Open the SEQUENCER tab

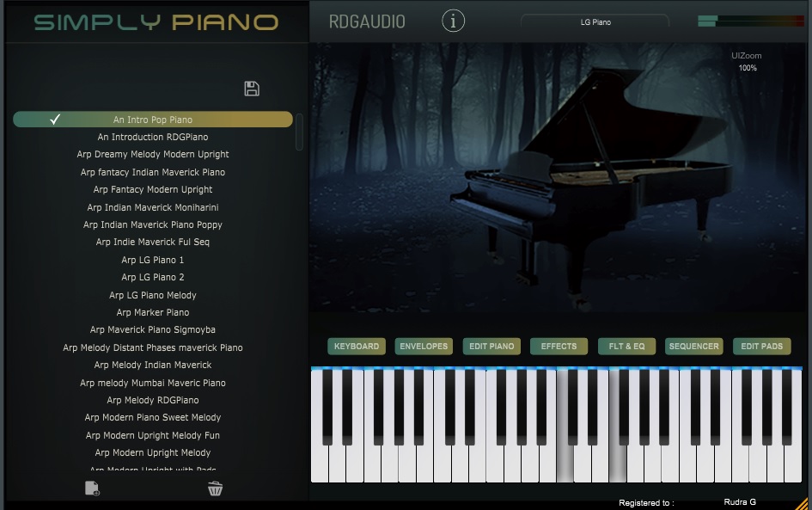[694, 347]
